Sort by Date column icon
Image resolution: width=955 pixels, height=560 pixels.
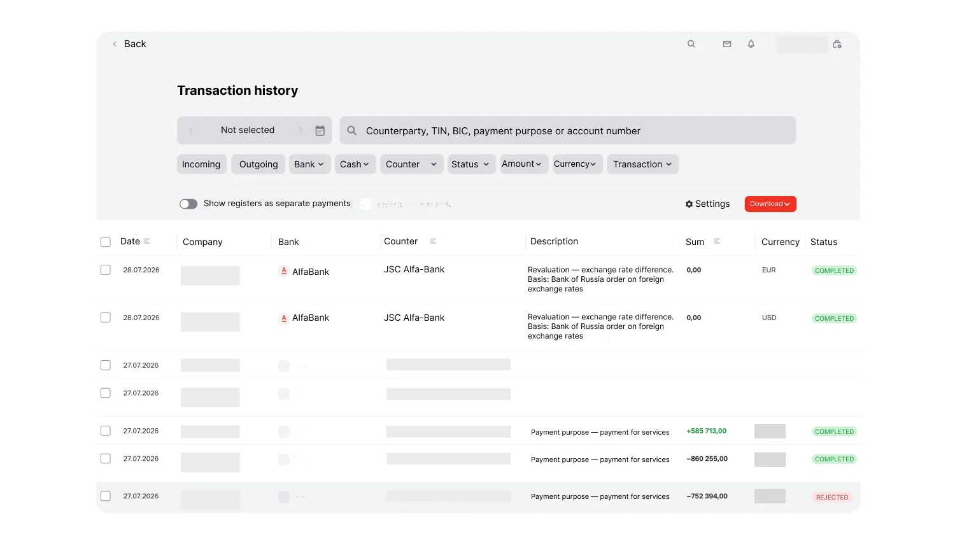(x=146, y=241)
